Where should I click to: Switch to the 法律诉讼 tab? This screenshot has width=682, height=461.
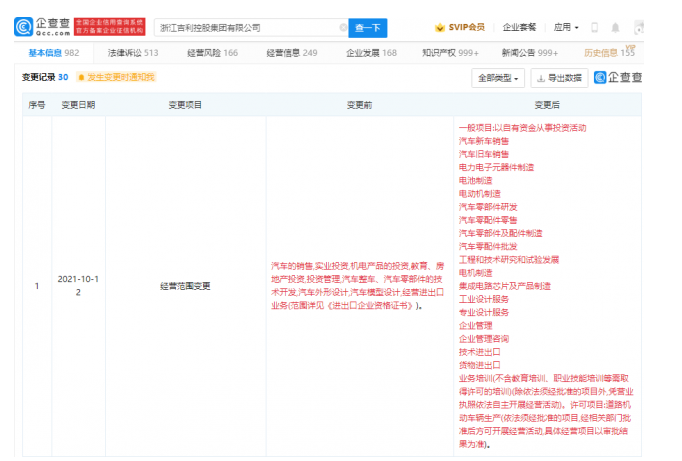point(132,52)
